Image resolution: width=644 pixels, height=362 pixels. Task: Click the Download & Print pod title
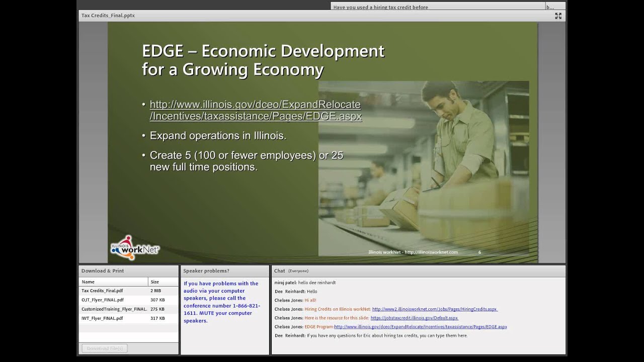pyautogui.click(x=103, y=271)
